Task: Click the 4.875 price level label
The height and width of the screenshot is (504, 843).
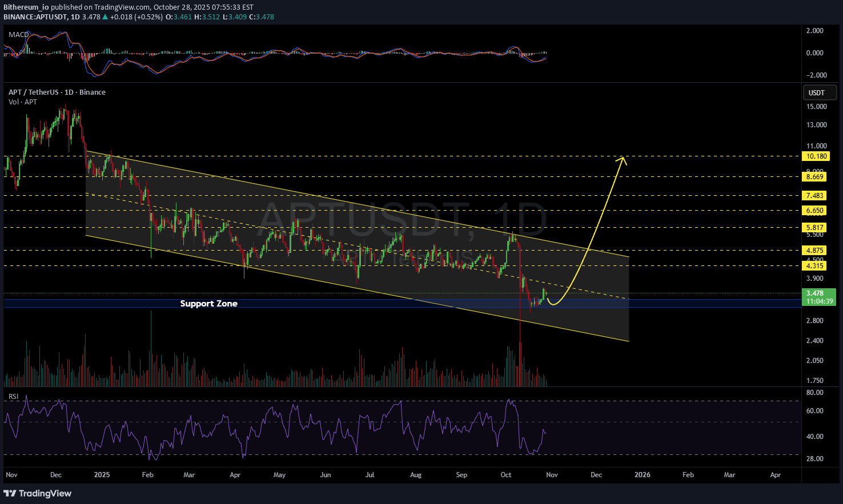Action: point(816,251)
